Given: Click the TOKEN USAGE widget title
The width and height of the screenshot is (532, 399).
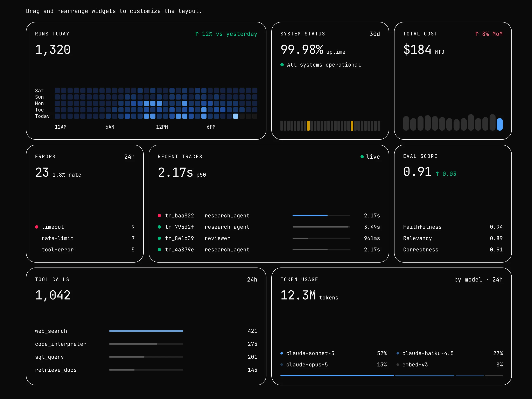Looking at the screenshot, I should pos(299,279).
